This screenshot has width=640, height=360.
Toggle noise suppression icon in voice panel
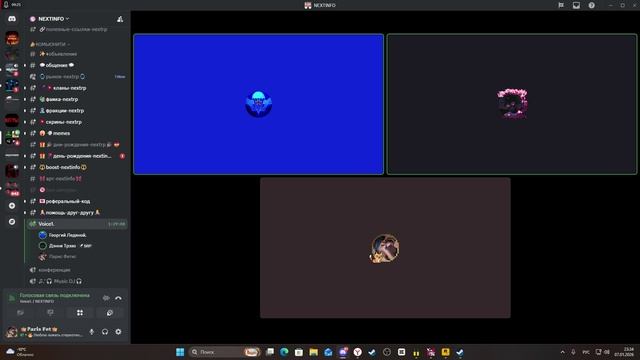point(106,298)
